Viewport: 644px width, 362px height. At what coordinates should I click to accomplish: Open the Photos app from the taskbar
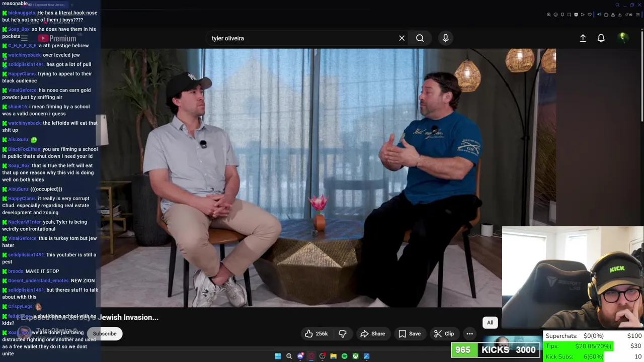point(366,356)
